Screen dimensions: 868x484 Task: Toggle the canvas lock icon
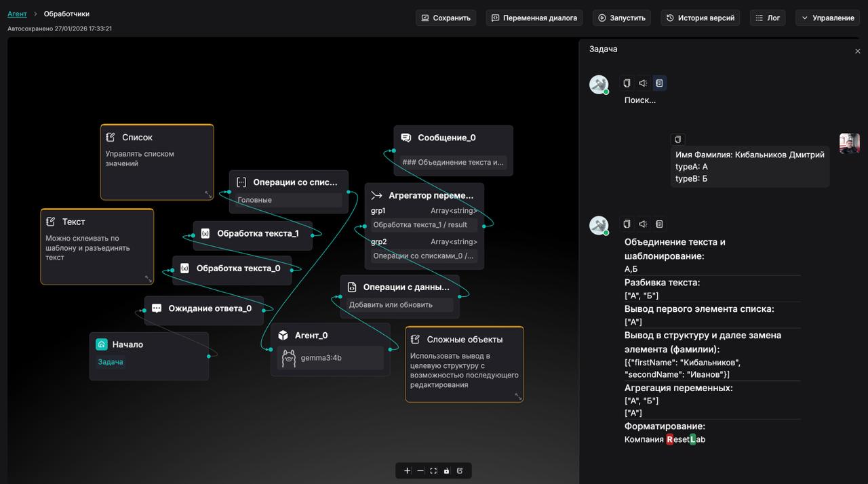(446, 470)
